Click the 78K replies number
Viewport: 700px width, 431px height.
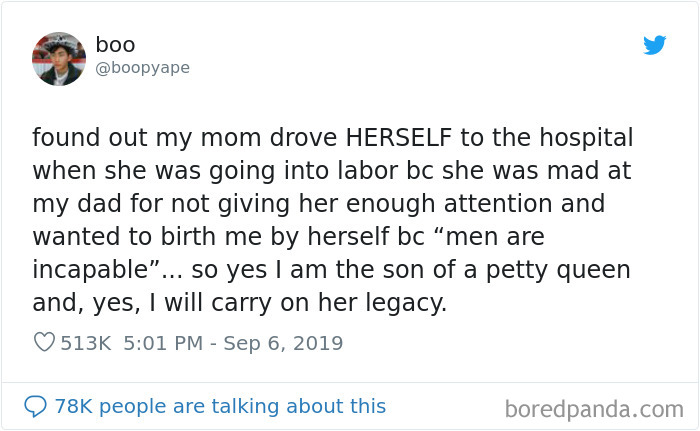73,406
